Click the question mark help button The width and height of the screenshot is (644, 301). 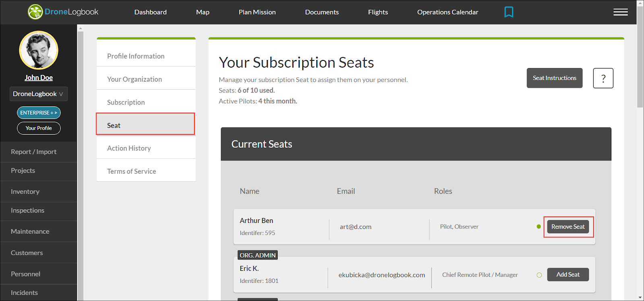tap(603, 78)
